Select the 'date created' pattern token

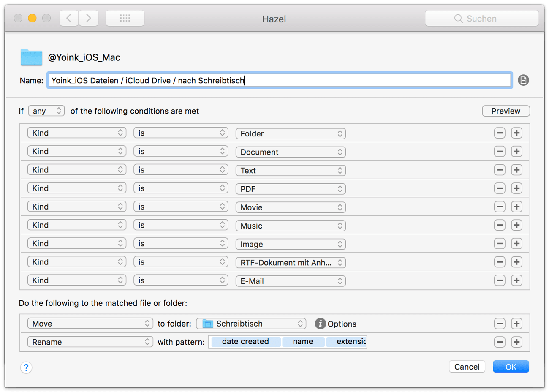(x=245, y=342)
